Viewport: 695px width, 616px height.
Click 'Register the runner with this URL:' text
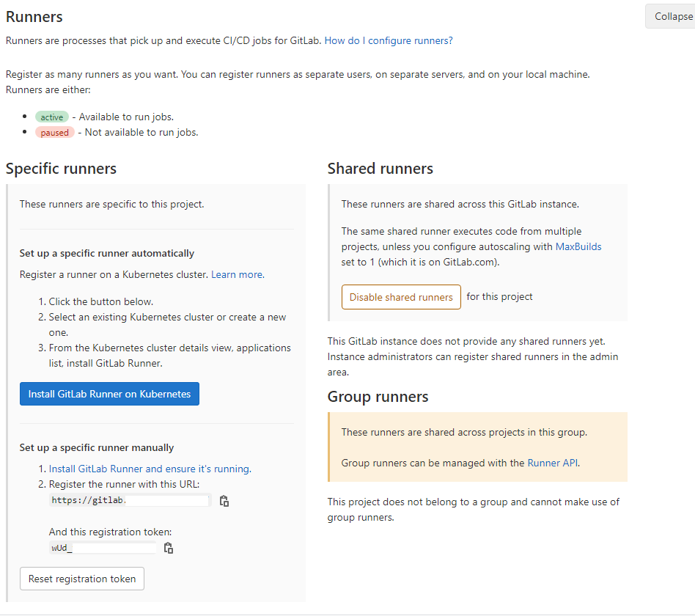(124, 484)
